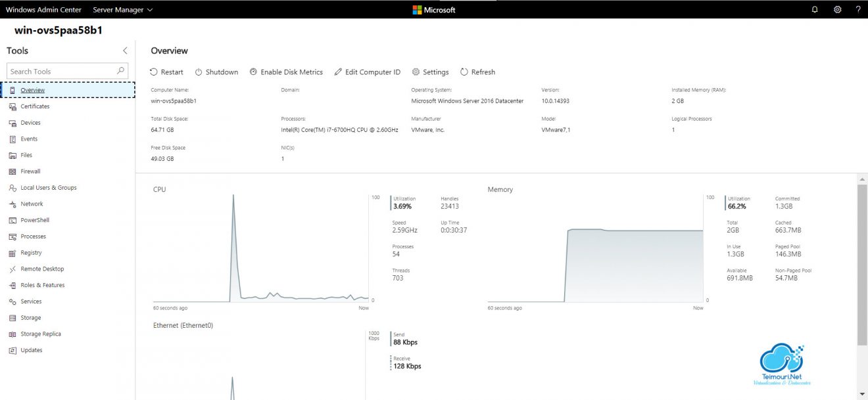868x400 pixels.
Task: Click the Network tool icon
Action: coord(12,204)
